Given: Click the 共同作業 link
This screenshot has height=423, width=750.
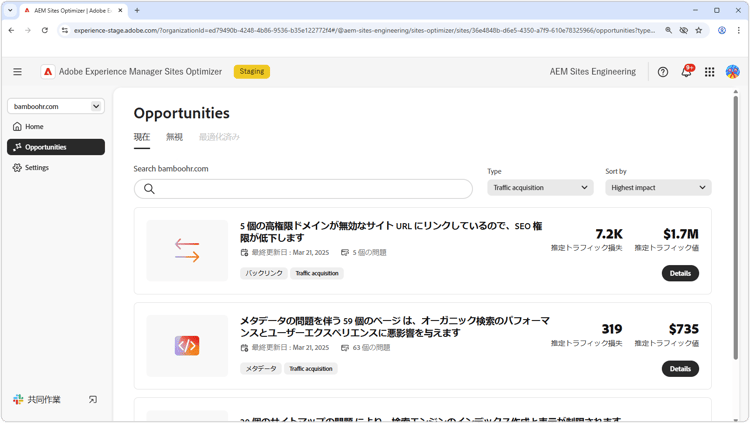Looking at the screenshot, I should tap(44, 400).
